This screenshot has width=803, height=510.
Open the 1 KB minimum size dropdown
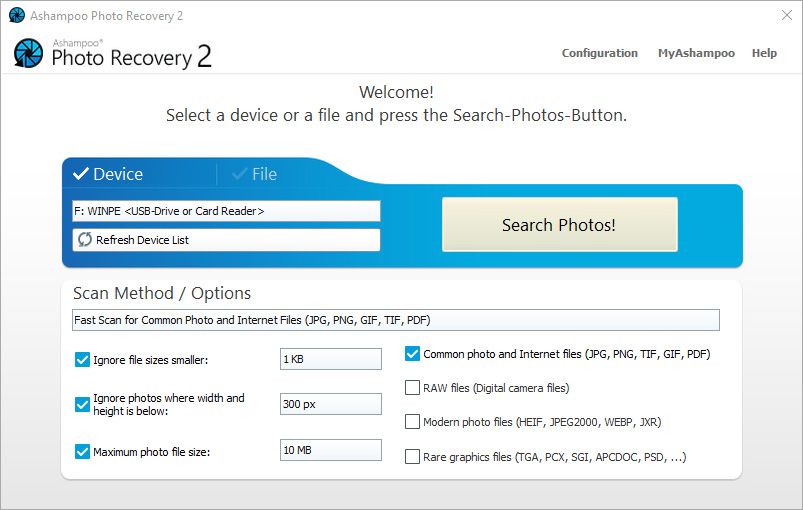click(x=330, y=359)
